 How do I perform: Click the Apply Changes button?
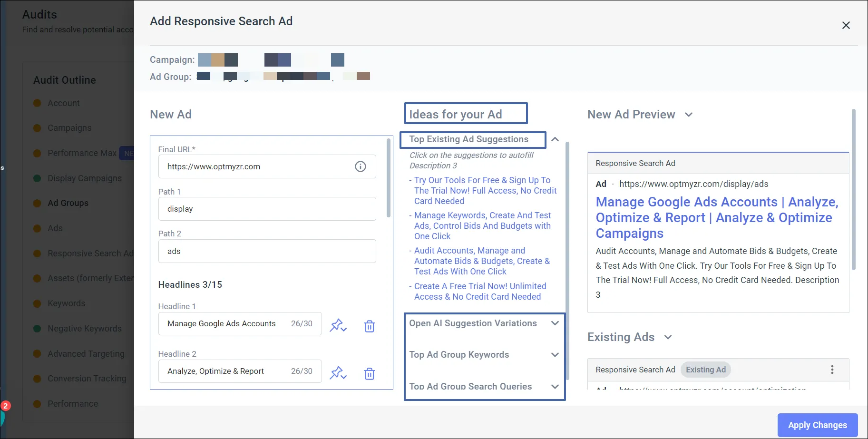click(x=817, y=425)
